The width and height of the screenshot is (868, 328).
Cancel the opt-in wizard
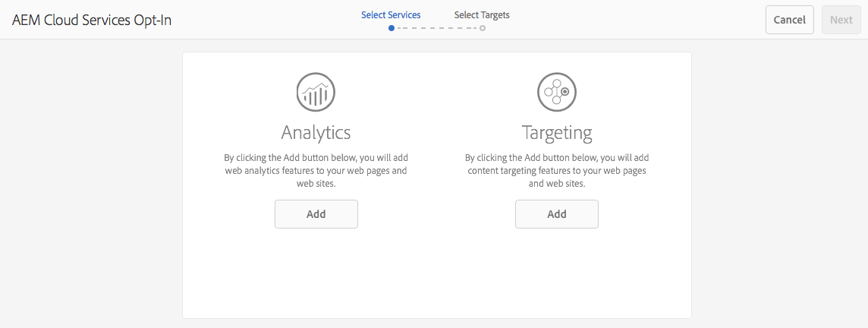point(789,20)
